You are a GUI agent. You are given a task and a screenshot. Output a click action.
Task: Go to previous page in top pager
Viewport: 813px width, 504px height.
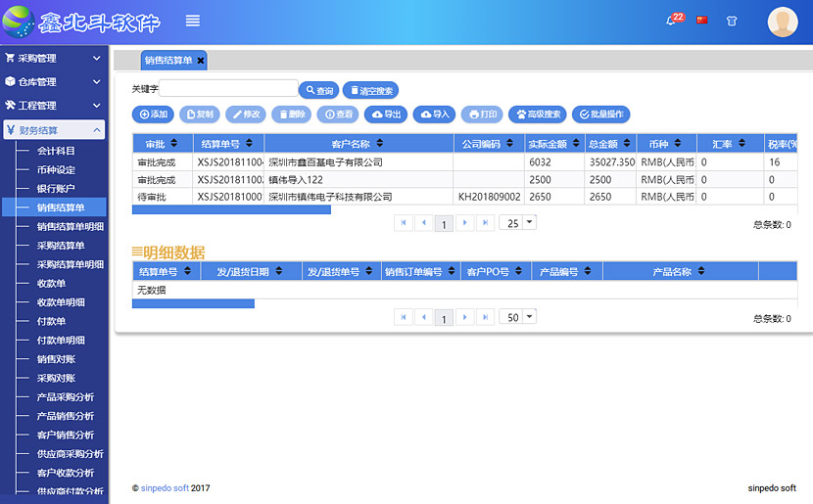tap(423, 223)
